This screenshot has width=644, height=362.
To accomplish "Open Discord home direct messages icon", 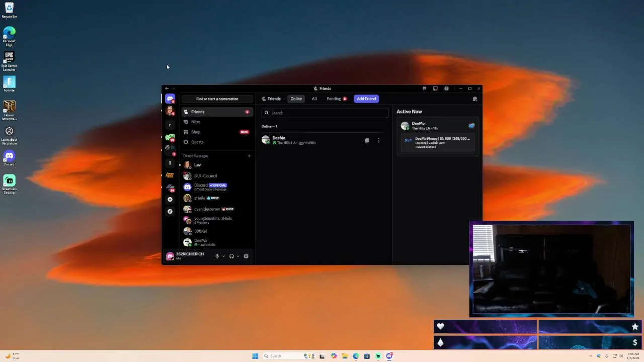I will [170, 99].
